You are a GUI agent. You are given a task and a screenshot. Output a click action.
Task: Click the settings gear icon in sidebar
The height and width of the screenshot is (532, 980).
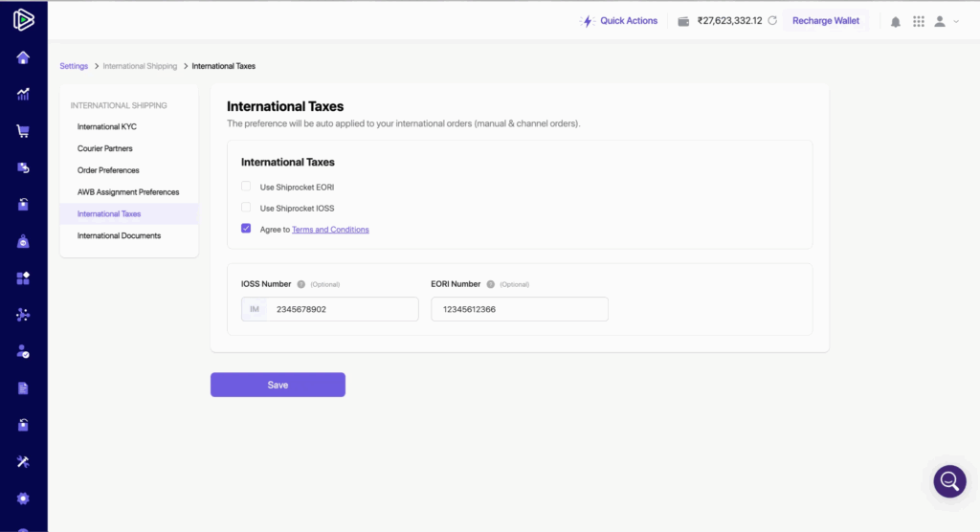click(x=23, y=499)
